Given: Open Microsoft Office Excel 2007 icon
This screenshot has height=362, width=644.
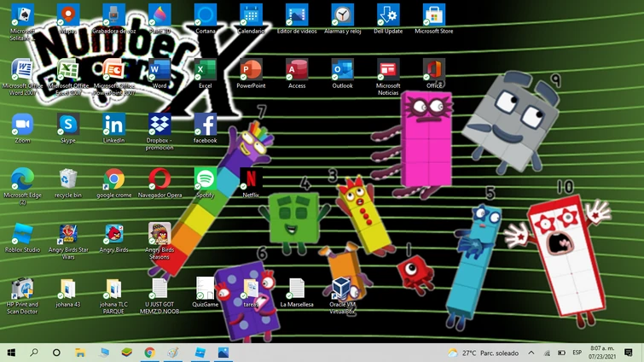Looking at the screenshot, I should (x=68, y=70).
